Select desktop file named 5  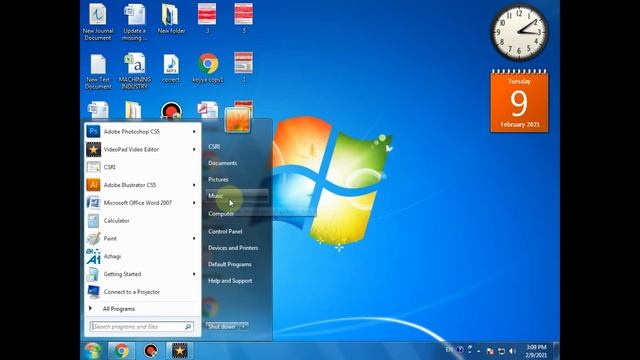[244, 19]
